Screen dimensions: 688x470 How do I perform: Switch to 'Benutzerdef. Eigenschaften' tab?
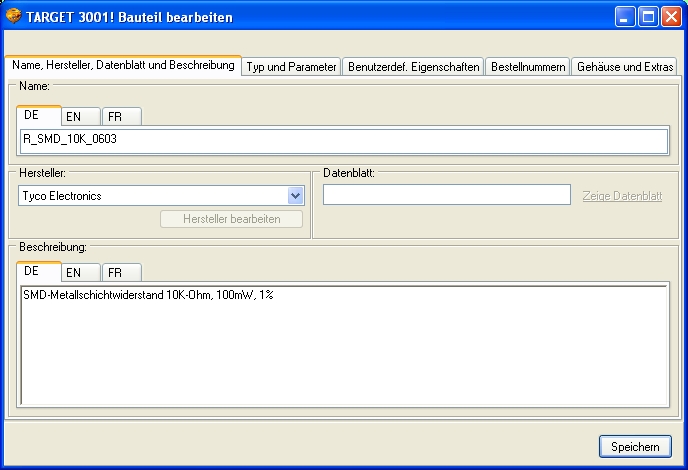pyautogui.click(x=413, y=67)
